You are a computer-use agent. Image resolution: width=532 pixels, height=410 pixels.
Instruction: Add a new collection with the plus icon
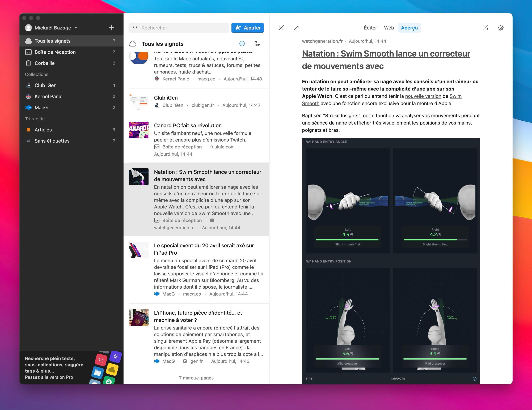(x=111, y=28)
